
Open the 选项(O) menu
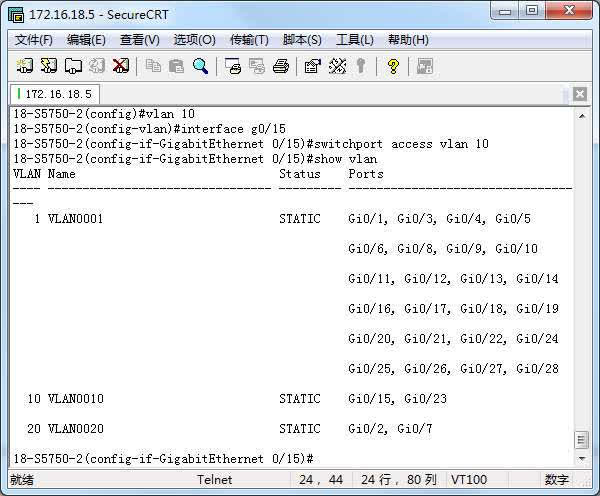(194, 40)
